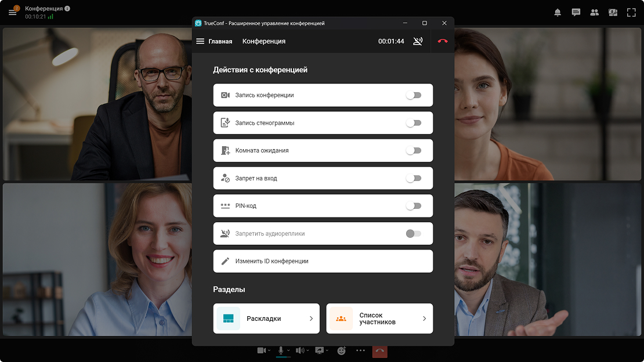Image resolution: width=644 pixels, height=362 pixels.
Task: Enter fullscreen mode
Action: (x=631, y=12)
